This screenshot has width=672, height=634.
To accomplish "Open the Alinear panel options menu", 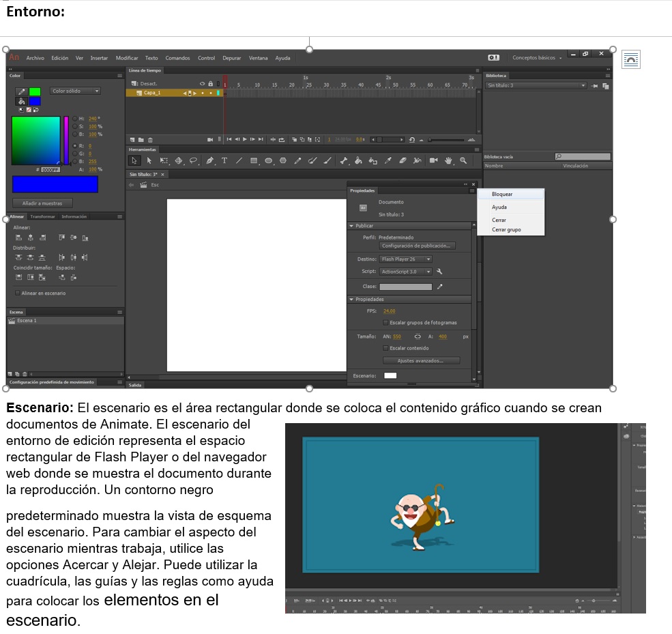I will click(120, 216).
